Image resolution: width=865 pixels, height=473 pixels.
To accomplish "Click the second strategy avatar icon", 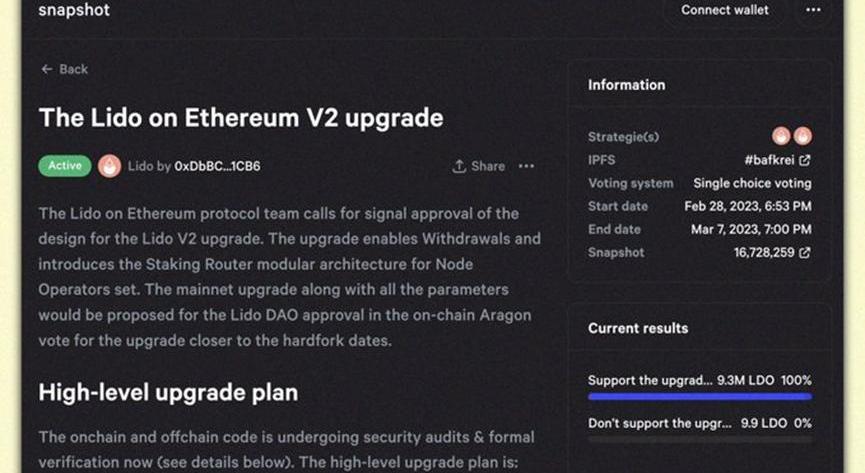I will [802, 136].
